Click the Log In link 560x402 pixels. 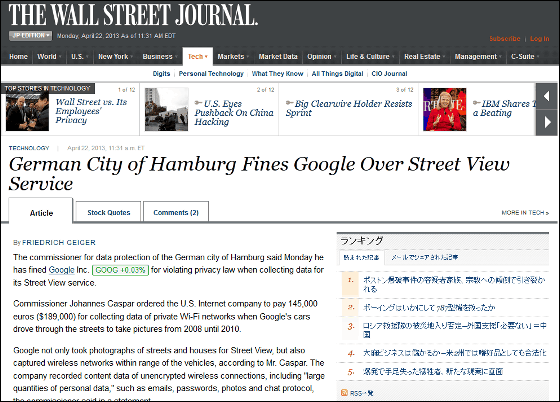pos(539,39)
